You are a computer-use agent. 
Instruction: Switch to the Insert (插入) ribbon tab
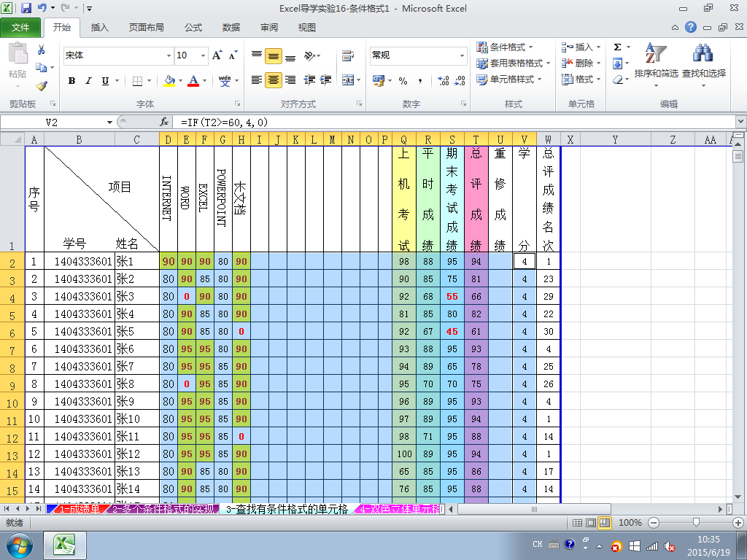coord(99,28)
